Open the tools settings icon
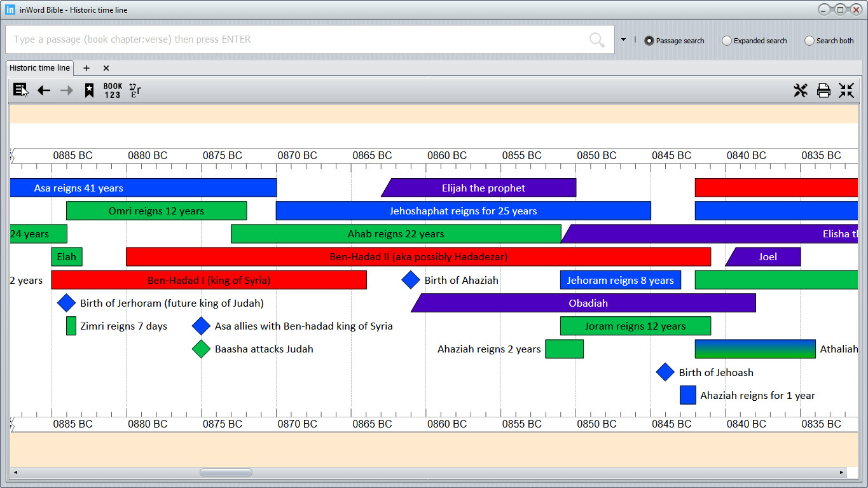868x488 pixels. (x=801, y=90)
